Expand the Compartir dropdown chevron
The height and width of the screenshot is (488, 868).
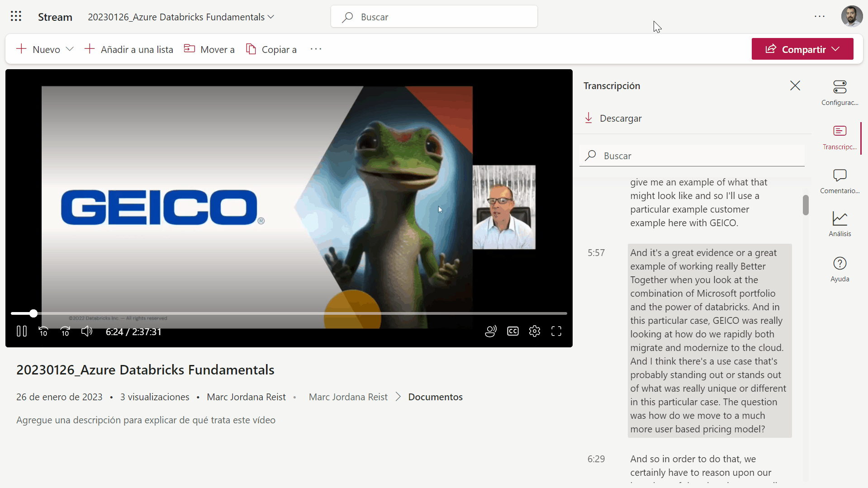click(836, 49)
